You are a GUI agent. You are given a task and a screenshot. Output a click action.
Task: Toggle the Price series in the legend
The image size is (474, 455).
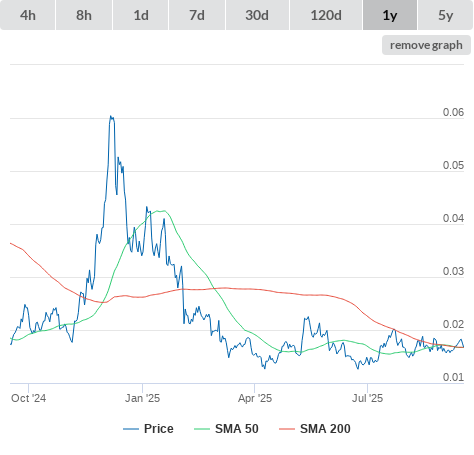click(x=159, y=429)
